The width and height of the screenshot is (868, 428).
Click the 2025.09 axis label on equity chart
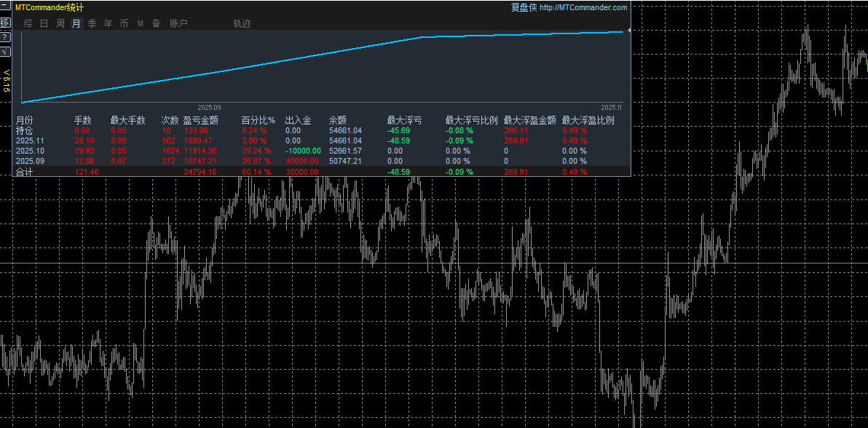coord(209,107)
